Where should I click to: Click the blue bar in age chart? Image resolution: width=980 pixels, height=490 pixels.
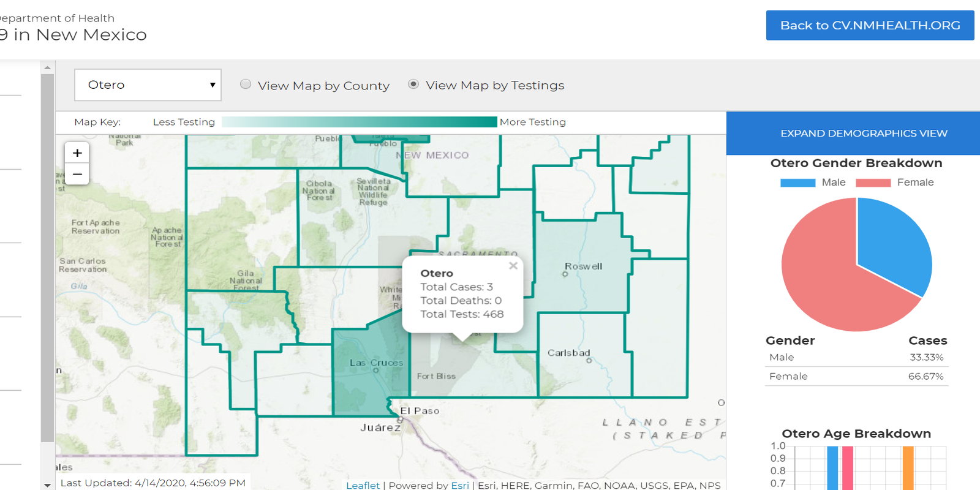(832, 468)
